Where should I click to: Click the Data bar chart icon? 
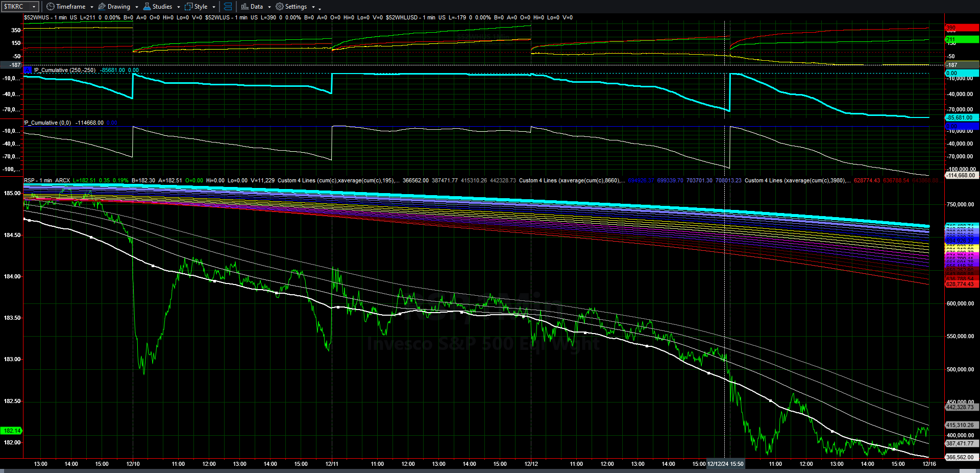[245, 7]
